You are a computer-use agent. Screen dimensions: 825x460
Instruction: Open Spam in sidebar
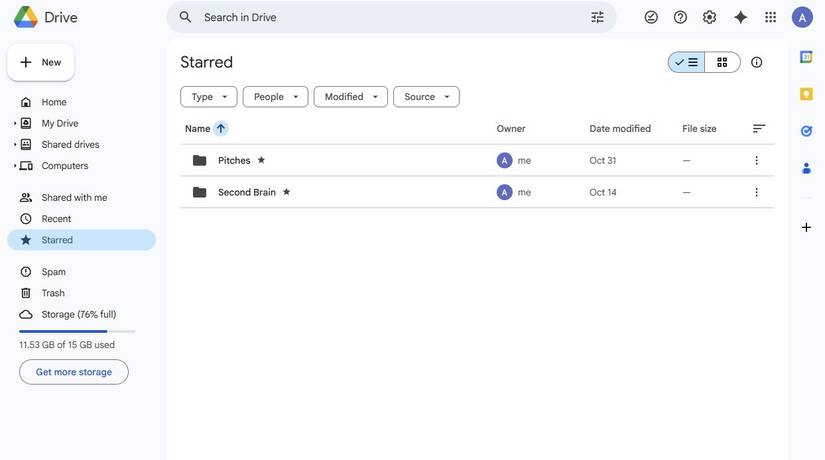pos(54,272)
